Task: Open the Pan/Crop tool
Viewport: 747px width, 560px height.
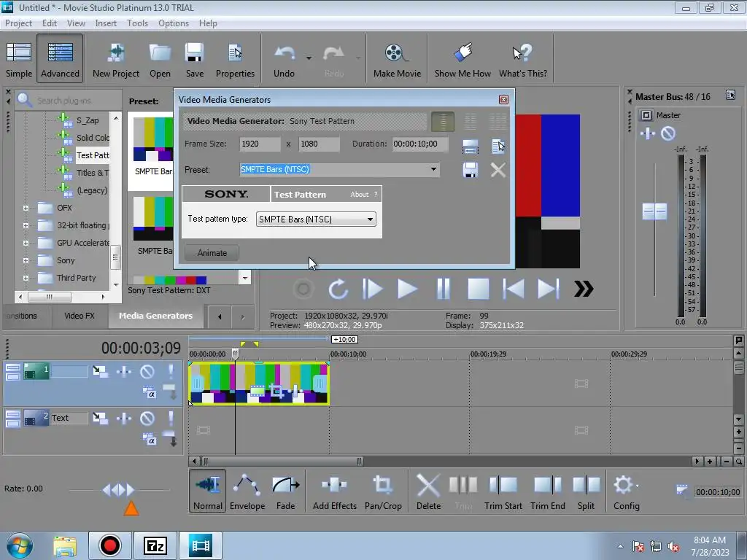Action: click(x=383, y=491)
